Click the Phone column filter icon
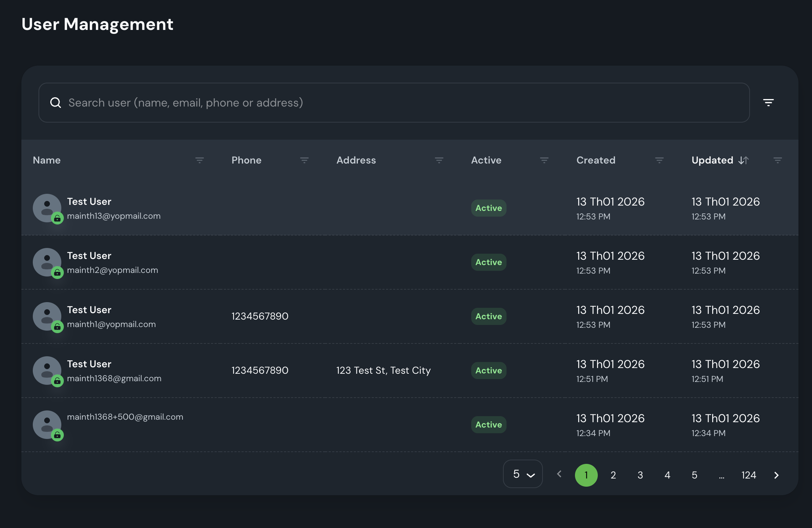 click(x=304, y=160)
